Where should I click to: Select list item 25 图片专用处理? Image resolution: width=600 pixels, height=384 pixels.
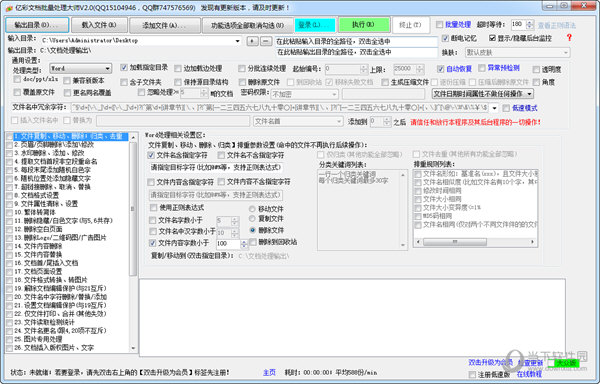click(38, 339)
